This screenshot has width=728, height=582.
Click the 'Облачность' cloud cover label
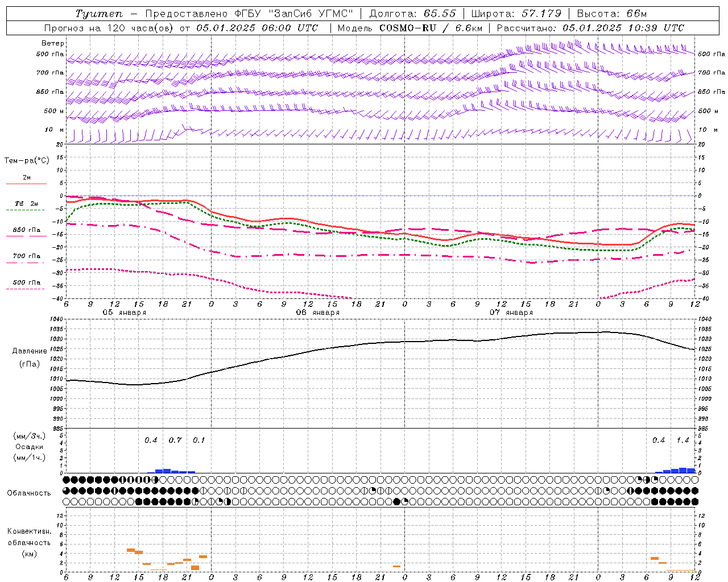click(29, 493)
